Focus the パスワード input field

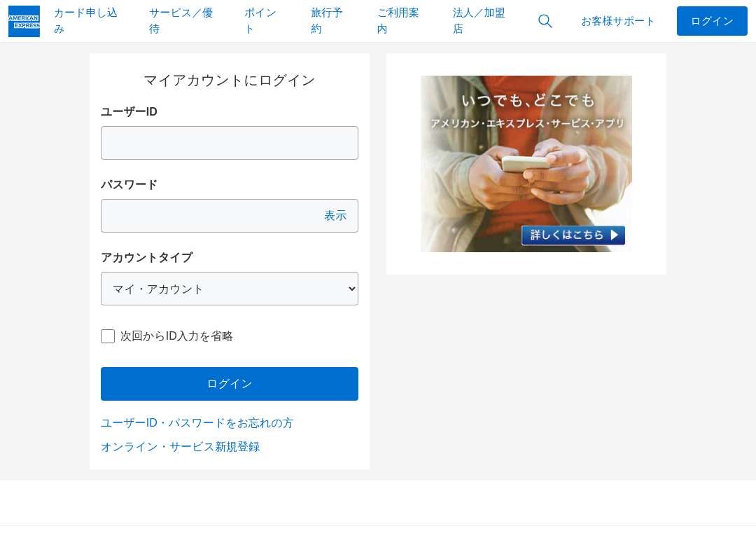point(230,216)
